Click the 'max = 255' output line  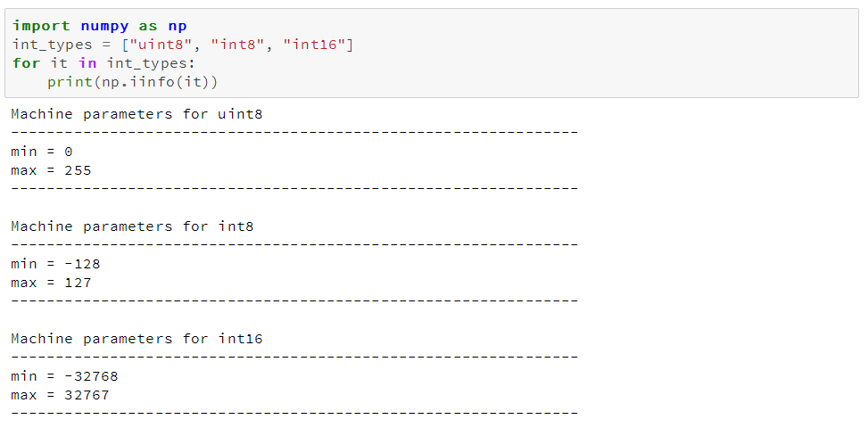(51, 170)
